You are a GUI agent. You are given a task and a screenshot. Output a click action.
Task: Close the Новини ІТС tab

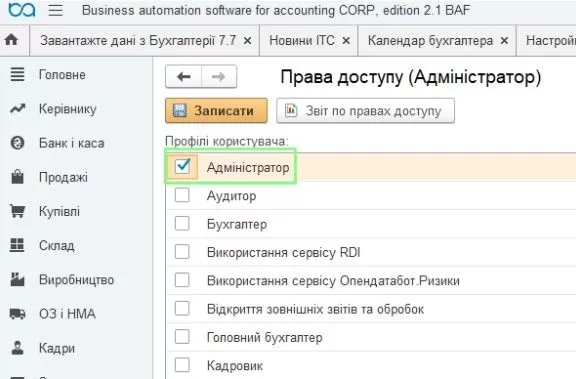346,40
